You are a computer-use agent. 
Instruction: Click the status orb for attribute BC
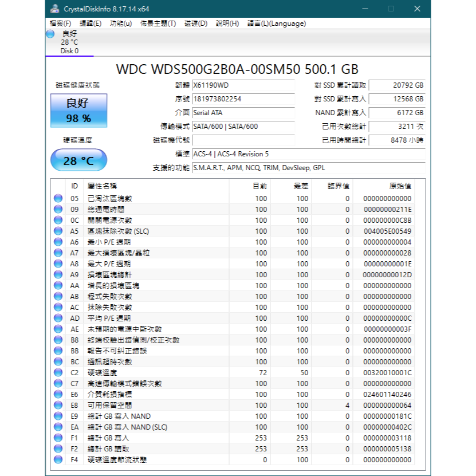58,362
